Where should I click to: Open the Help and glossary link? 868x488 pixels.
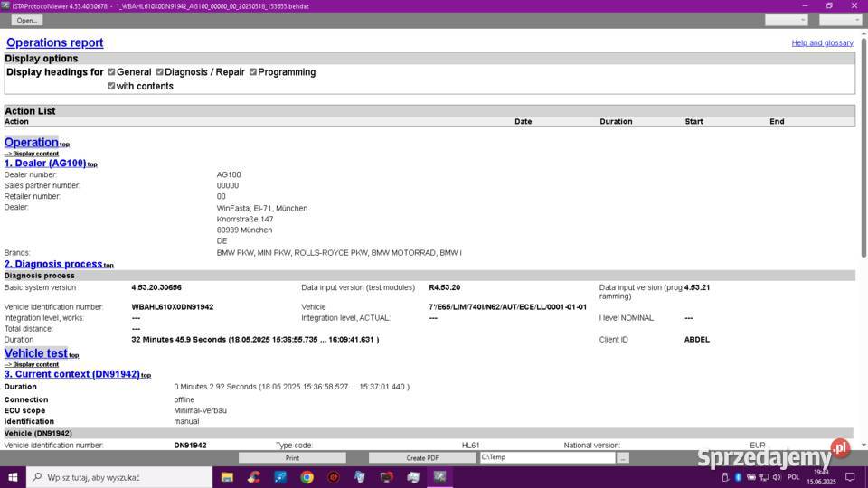click(822, 43)
